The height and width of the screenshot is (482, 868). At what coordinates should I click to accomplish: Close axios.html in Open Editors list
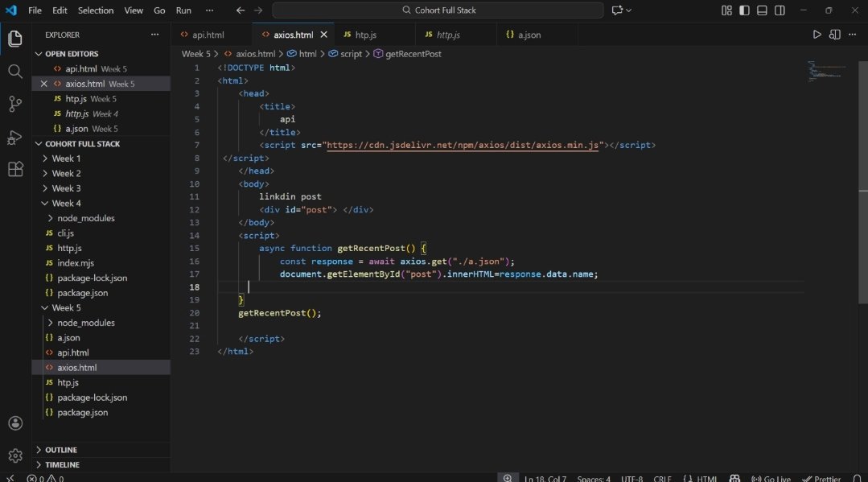click(x=43, y=84)
